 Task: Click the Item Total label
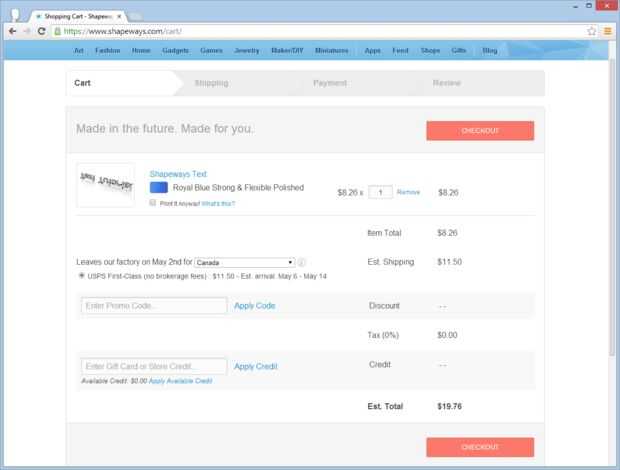pyautogui.click(x=384, y=233)
